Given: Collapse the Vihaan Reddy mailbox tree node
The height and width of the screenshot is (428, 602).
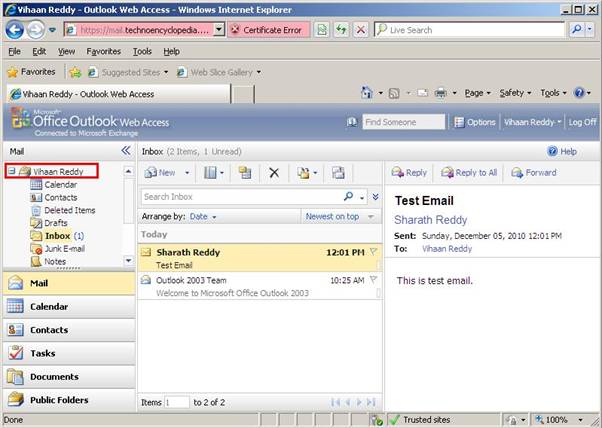Looking at the screenshot, I should (x=12, y=171).
